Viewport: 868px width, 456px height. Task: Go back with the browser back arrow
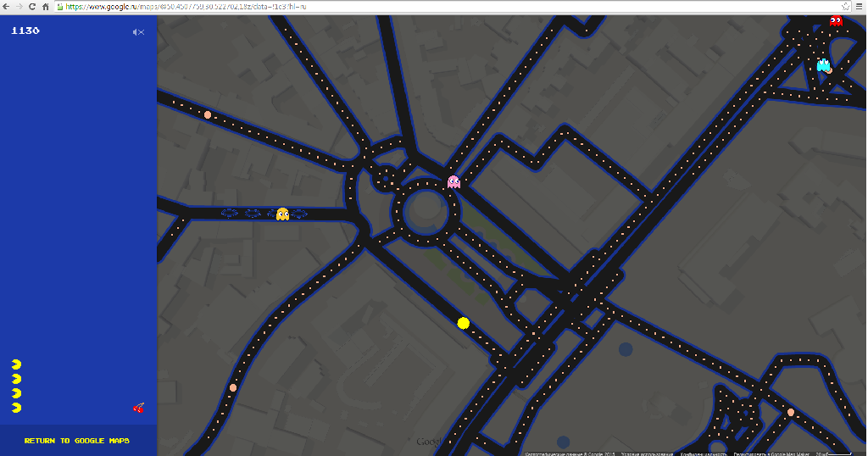coord(6,7)
